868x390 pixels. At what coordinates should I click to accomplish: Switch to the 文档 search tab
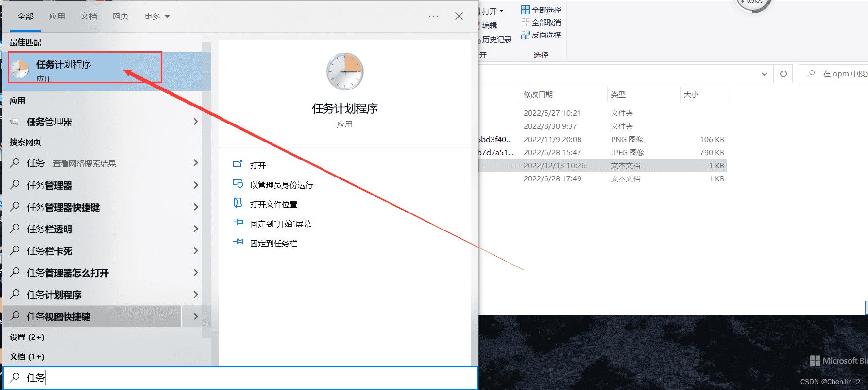click(x=89, y=16)
